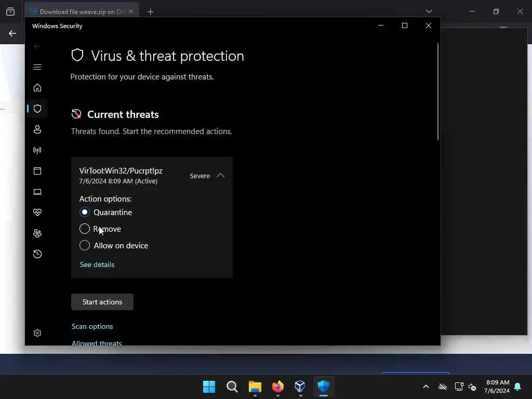Open Account protection person icon
532x399 pixels.
click(37, 129)
